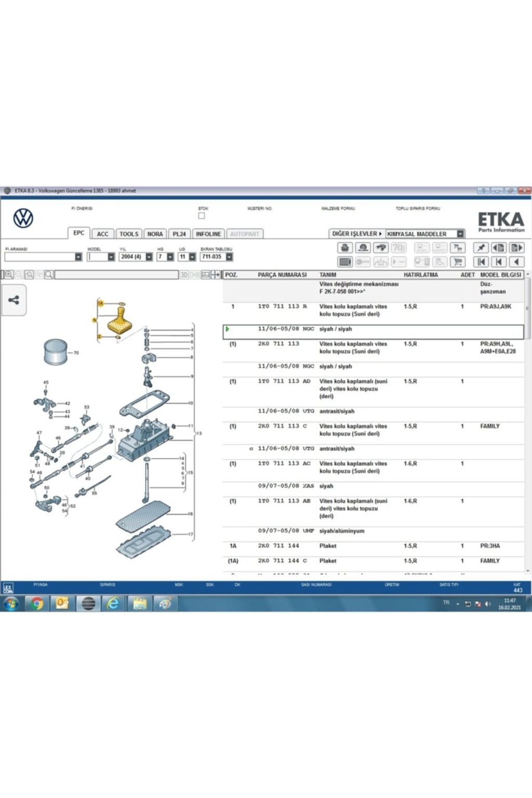Open the shopping cart icon
This screenshot has height=798, width=532.
click(x=457, y=262)
